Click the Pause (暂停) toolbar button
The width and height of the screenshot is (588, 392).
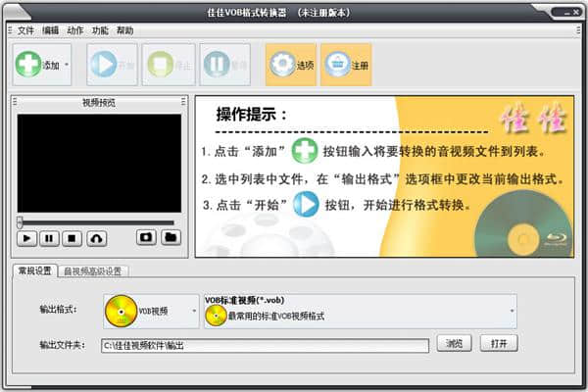(x=225, y=65)
